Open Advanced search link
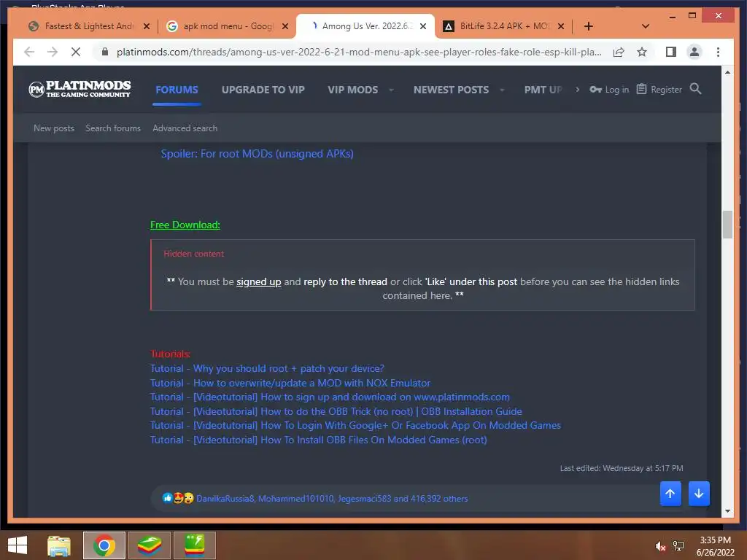The height and width of the screenshot is (560, 747). 185,128
